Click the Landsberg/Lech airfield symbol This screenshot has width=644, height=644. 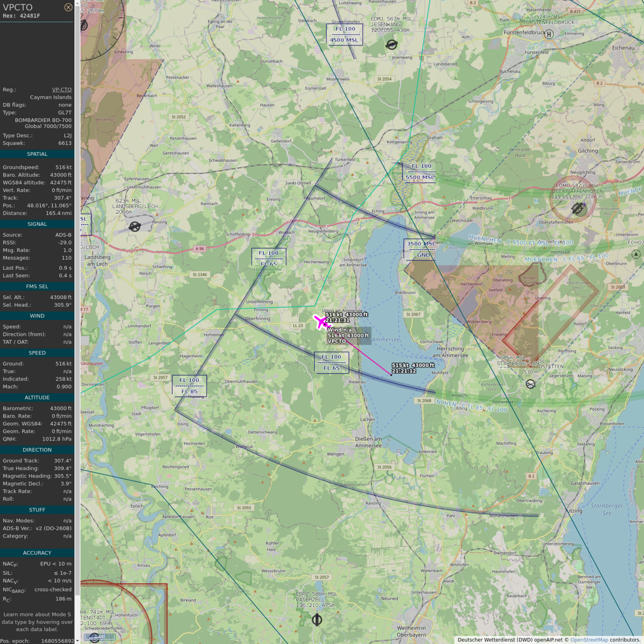pos(135,227)
